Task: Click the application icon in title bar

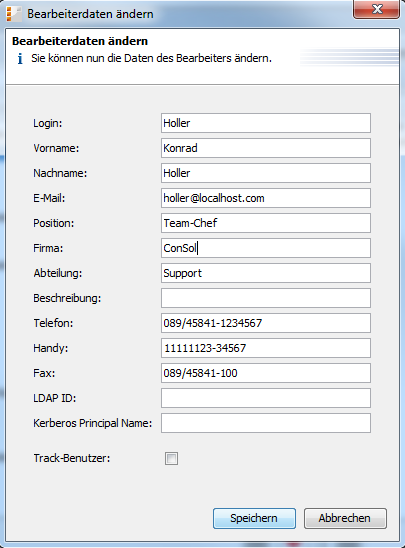Action: point(14,14)
